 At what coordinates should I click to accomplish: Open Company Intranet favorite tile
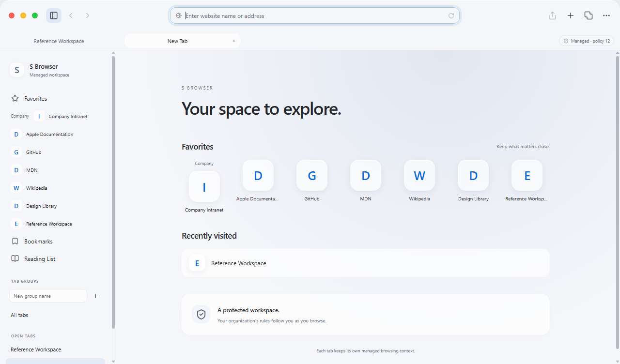[x=204, y=186]
